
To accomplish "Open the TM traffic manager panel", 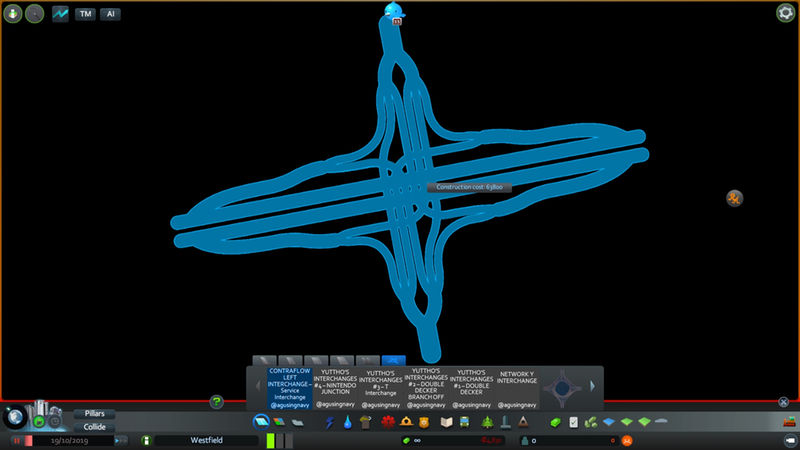I will tap(85, 14).
